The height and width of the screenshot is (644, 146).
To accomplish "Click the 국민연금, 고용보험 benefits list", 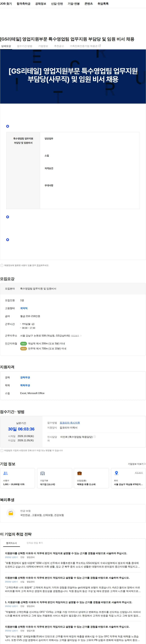I will (42, 515).
